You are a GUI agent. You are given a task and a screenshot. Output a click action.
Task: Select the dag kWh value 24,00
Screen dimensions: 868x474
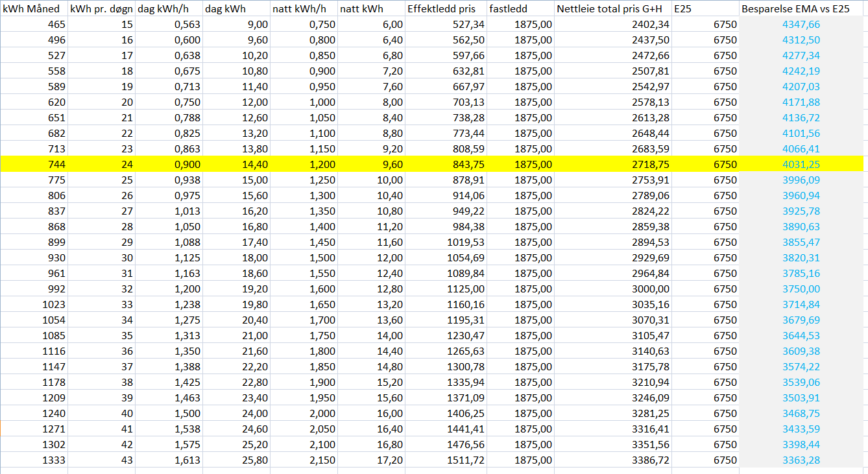[x=236, y=414]
